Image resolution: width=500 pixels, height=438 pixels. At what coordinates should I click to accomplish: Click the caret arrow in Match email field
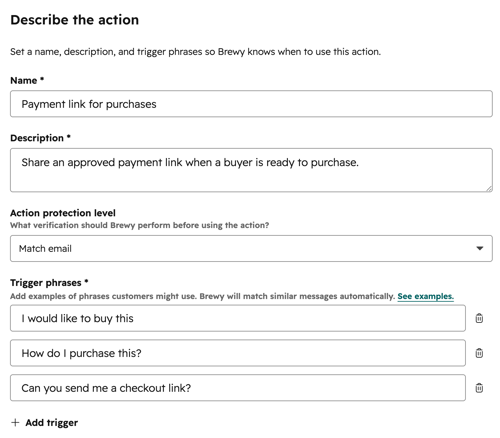pyautogui.click(x=480, y=248)
